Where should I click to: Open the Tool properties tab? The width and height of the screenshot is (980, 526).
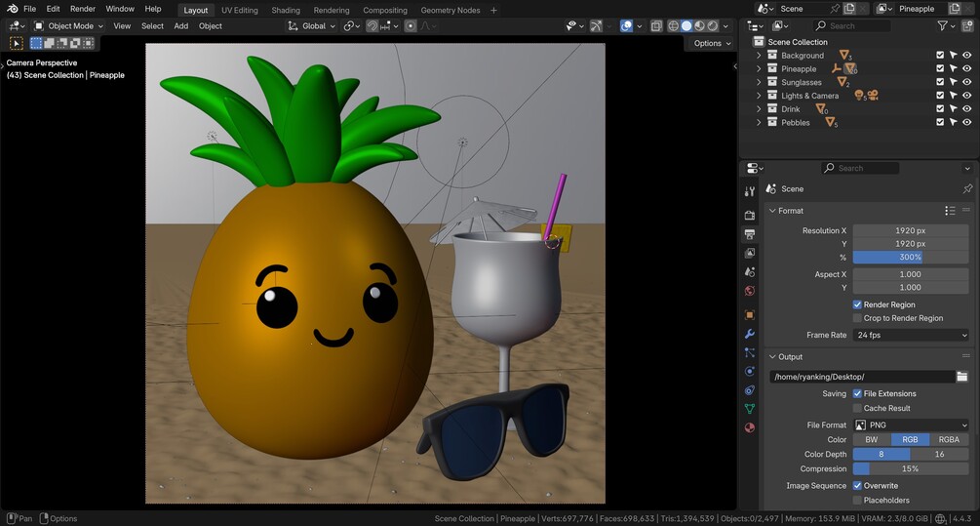[x=749, y=191]
